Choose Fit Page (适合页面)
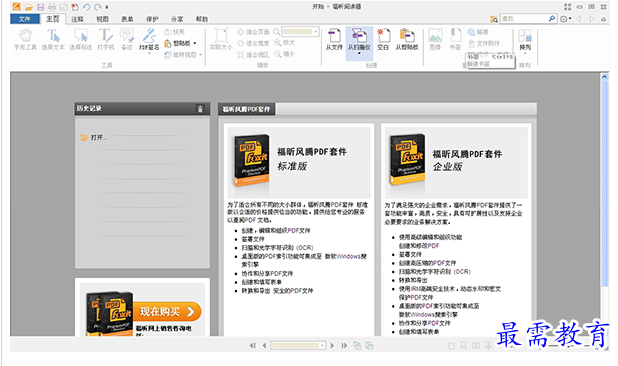The height and width of the screenshot is (366, 618). click(x=253, y=32)
